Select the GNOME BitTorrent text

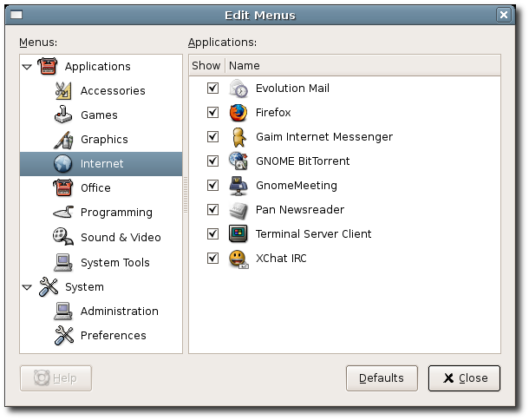[x=303, y=161]
